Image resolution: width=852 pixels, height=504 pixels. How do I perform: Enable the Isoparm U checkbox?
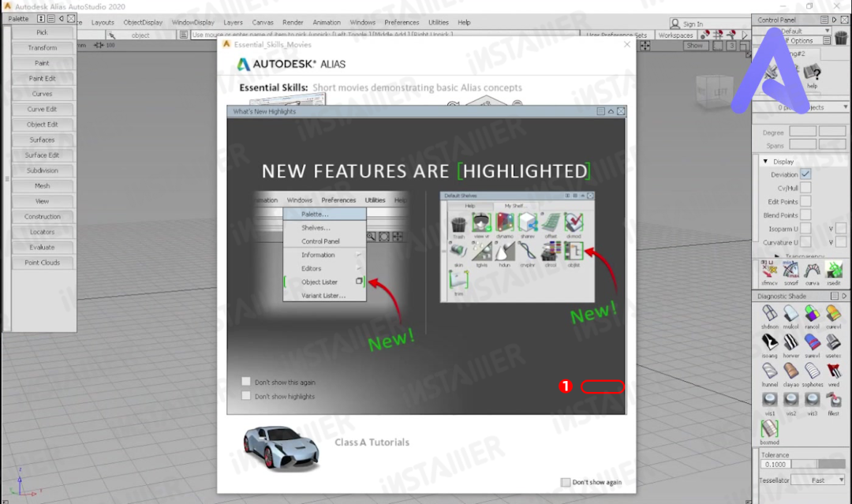click(805, 229)
